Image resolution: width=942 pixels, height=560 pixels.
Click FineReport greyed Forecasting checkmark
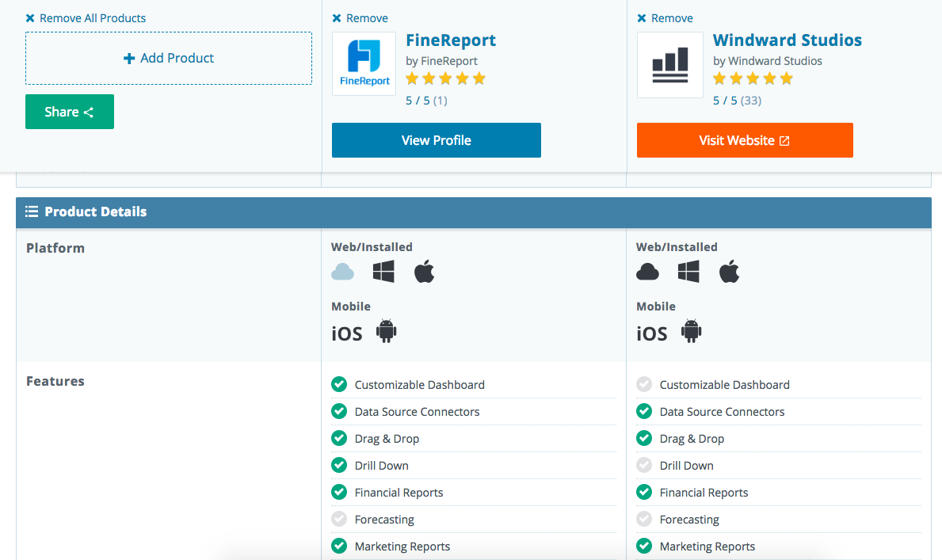[x=339, y=519]
